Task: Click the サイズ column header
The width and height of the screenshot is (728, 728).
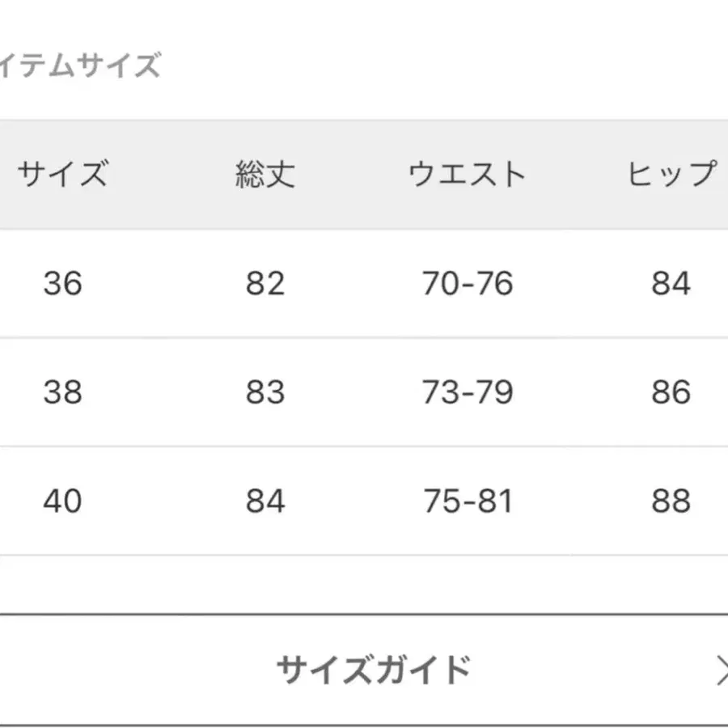Action: pos(63,172)
